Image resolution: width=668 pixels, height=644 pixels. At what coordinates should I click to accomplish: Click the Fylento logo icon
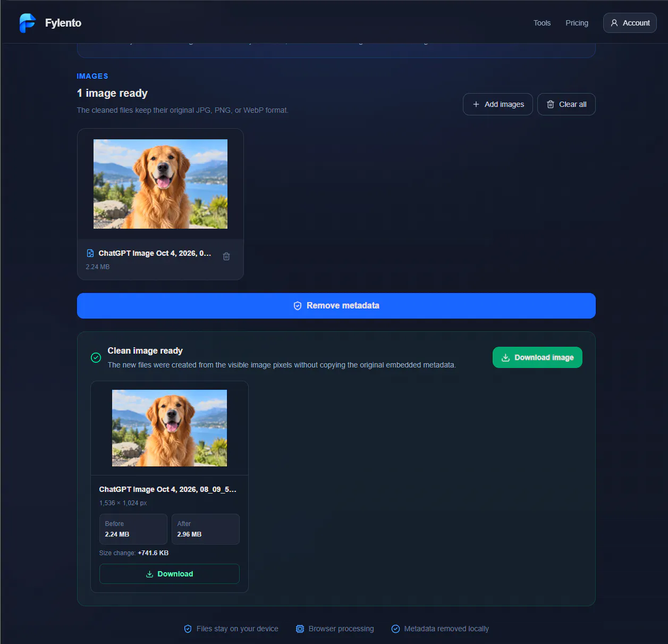tap(28, 23)
